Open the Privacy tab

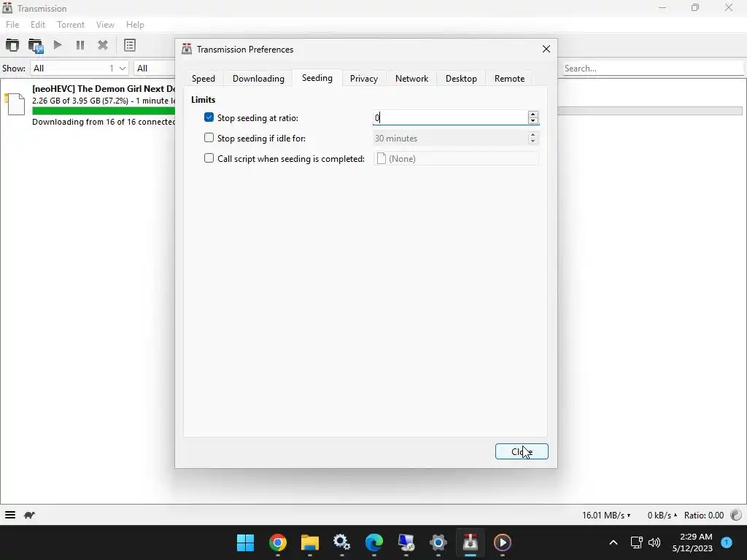(x=364, y=79)
